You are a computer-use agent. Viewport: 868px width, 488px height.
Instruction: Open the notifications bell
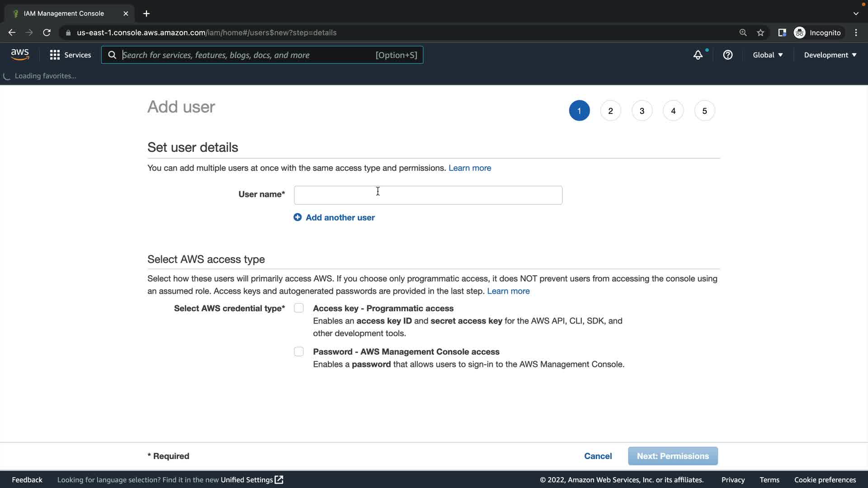click(x=698, y=55)
